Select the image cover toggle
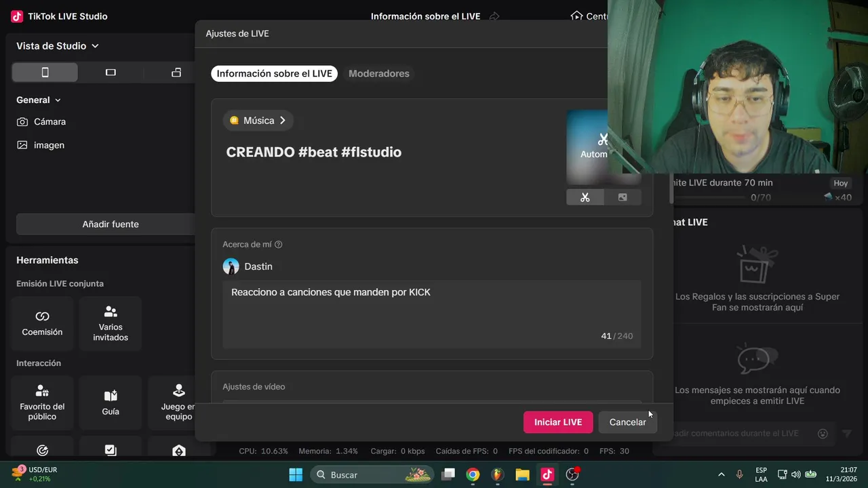This screenshot has width=868, height=488. [x=623, y=197]
